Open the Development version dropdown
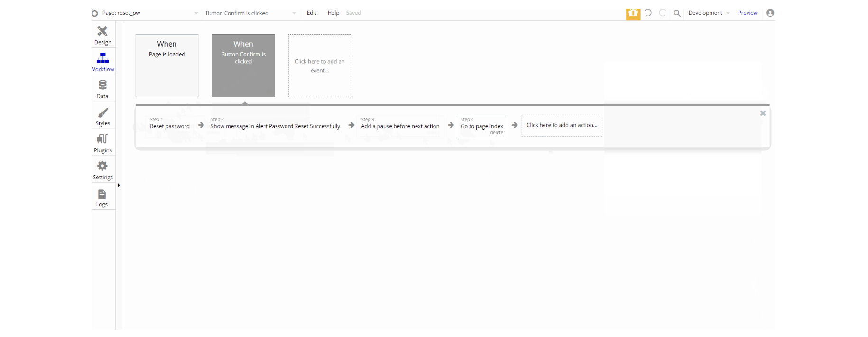Screen dimensions: 868x337 coord(709,13)
